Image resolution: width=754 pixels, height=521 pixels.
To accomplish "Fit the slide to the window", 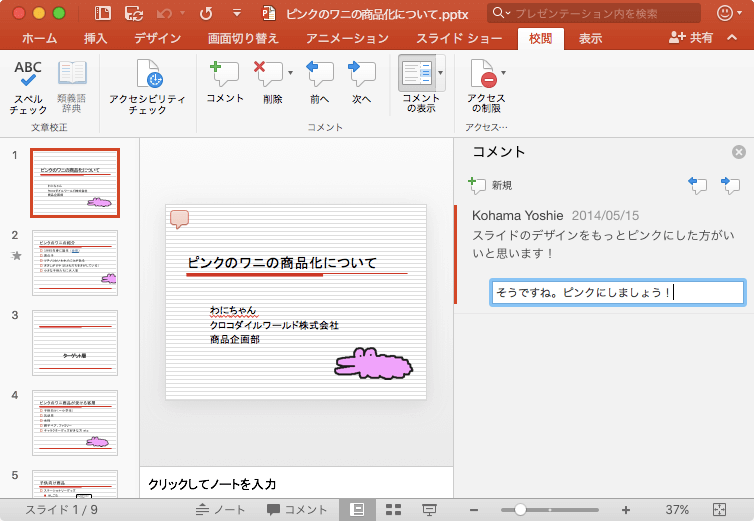I will (x=719, y=509).
